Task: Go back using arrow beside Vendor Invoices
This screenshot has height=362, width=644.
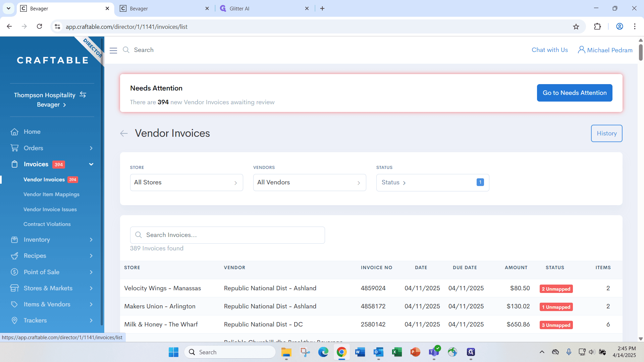Action: pyautogui.click(x=124, y=133)
